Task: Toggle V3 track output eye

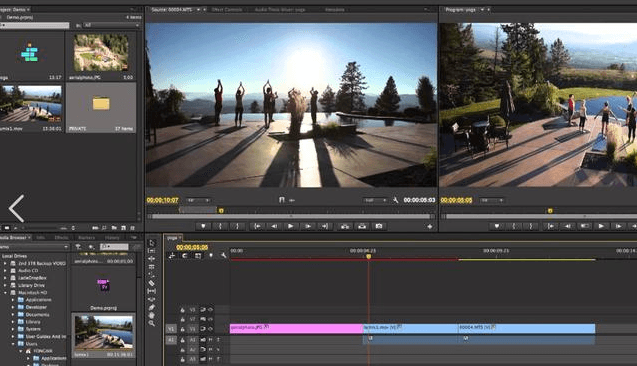Action: pos(210,310)
